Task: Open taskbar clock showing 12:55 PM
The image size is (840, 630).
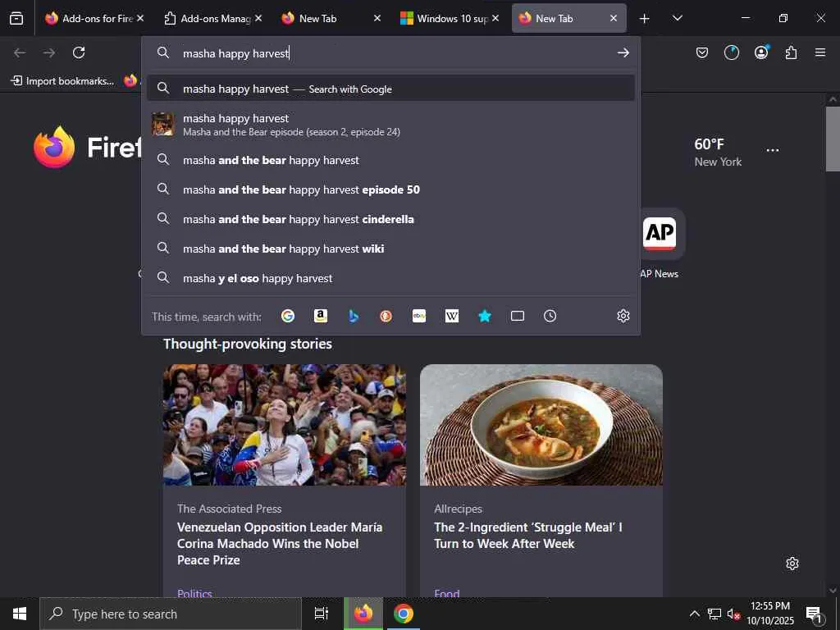Action: (x=770, y=614)
